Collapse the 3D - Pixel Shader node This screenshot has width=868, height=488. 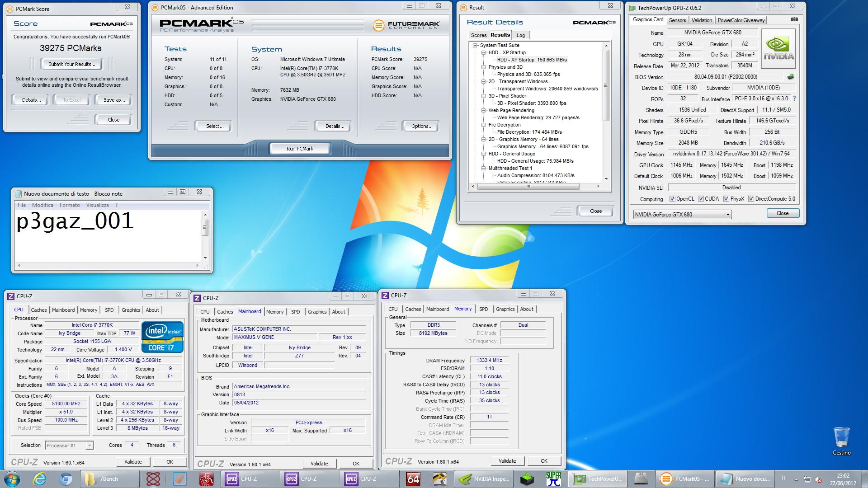[x=483, y=96]
